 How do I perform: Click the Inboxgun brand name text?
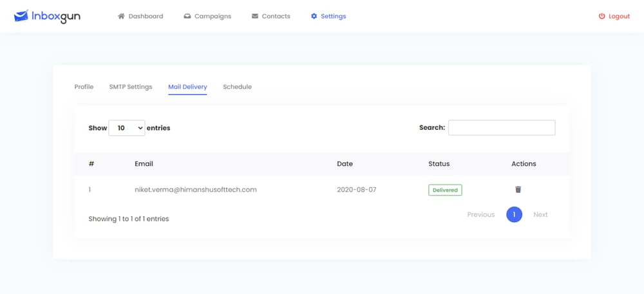point(56,16)
